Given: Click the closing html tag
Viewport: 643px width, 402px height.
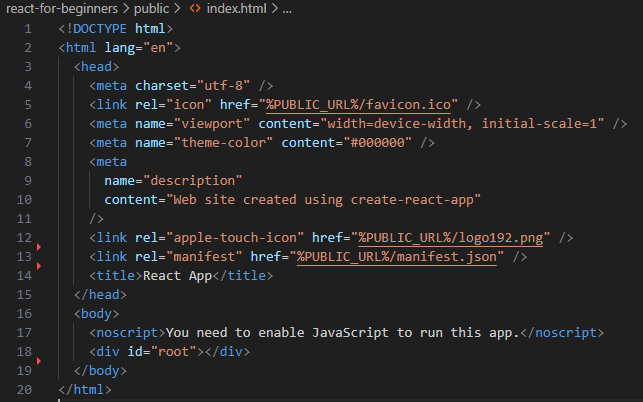Looking at the screenshot, I should tap(85, 390).
